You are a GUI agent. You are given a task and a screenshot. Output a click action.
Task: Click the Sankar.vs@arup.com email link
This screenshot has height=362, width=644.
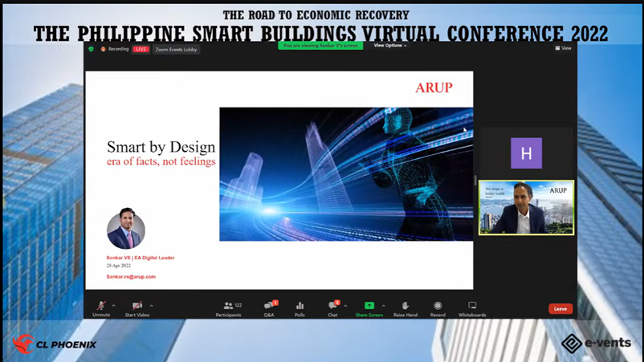(131, 277)
